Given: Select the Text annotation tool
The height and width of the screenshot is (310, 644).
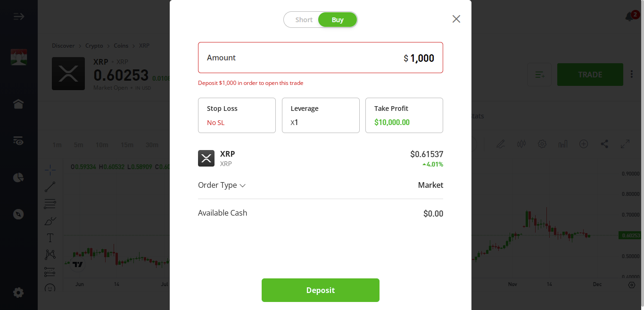Looking at the screenshot, I should pos(50,238).
